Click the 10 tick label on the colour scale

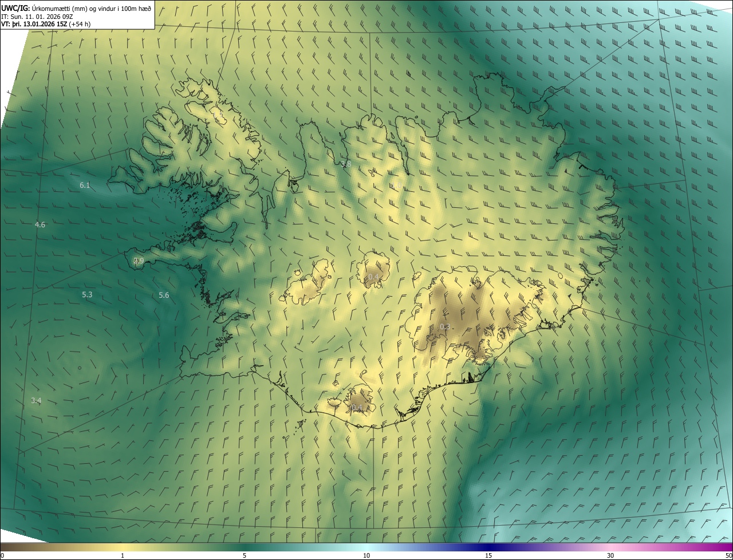[366, 555]
